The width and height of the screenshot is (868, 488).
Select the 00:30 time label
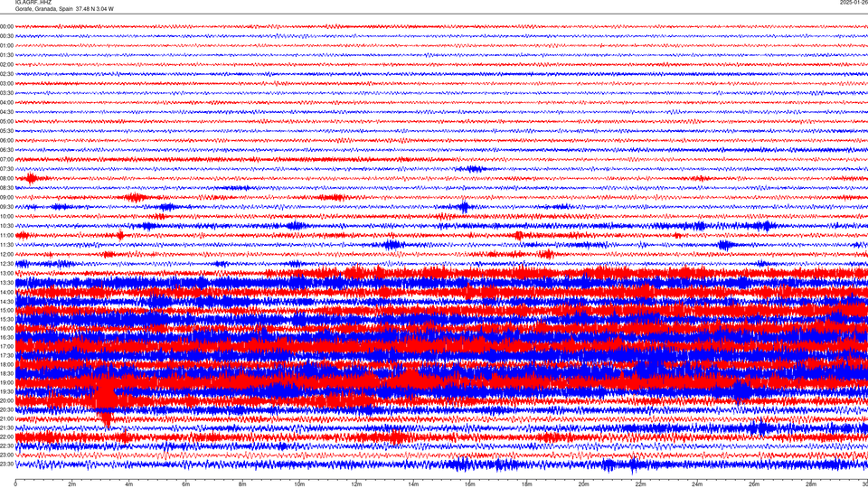pyautogui.click(x=6, y=36)
